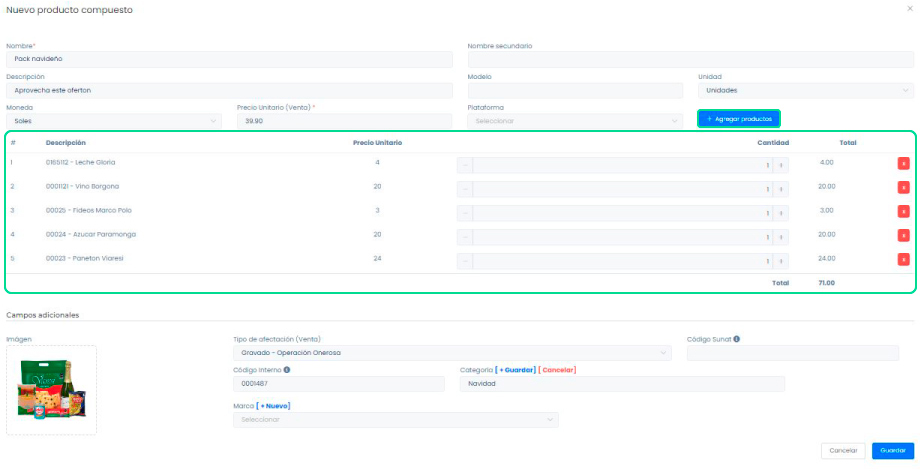The image size is (920, 471).
Task: Remove the Vino Borgona row
Action: [903, 187]
